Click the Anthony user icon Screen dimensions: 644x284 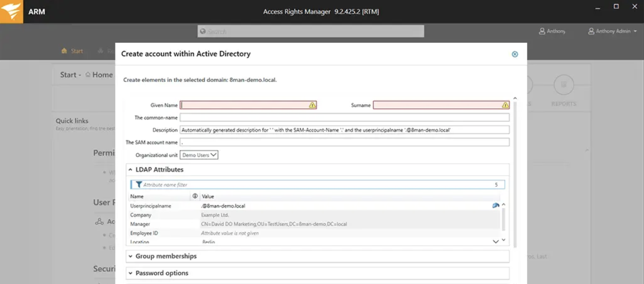pos(542,31)
